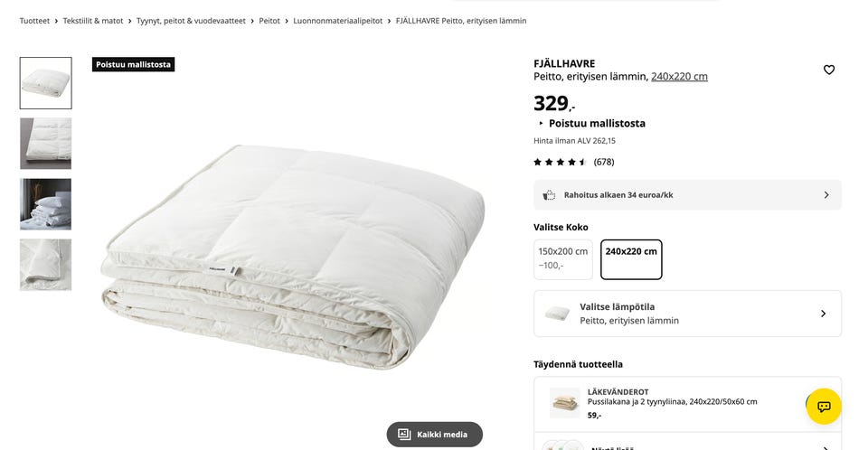Show the close-up fabric detail thumbnail
The height and width of the screenshot is (450, 868).
coord(46,265)
